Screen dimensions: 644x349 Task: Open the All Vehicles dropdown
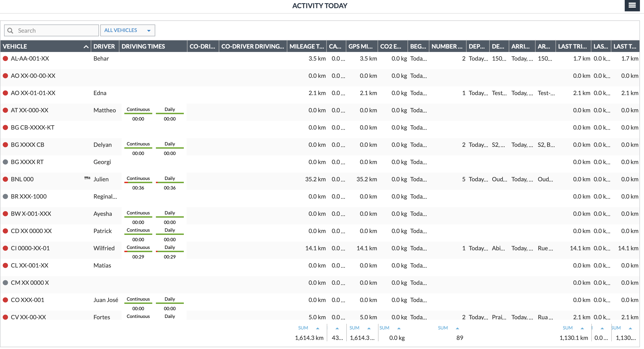point(128,30)
